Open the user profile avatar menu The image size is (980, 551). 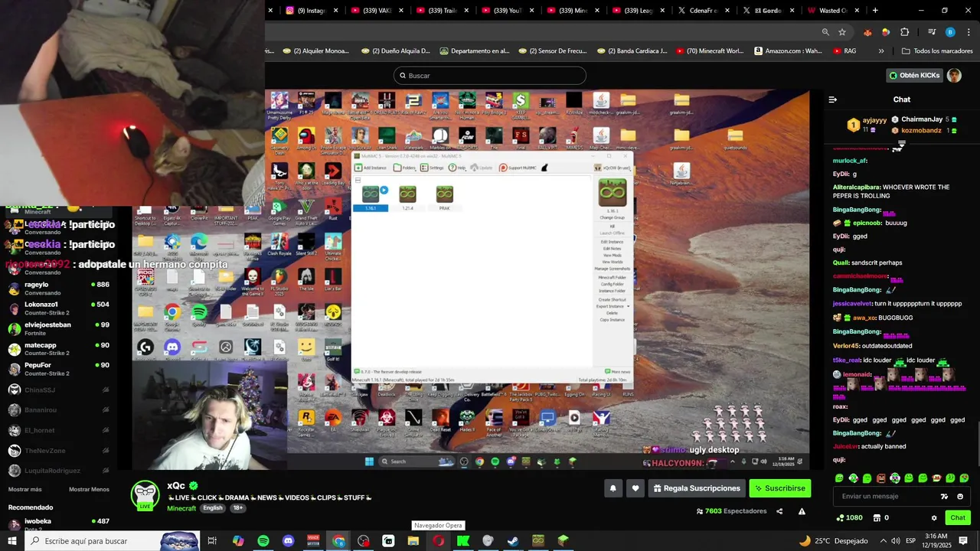[954, 75]
